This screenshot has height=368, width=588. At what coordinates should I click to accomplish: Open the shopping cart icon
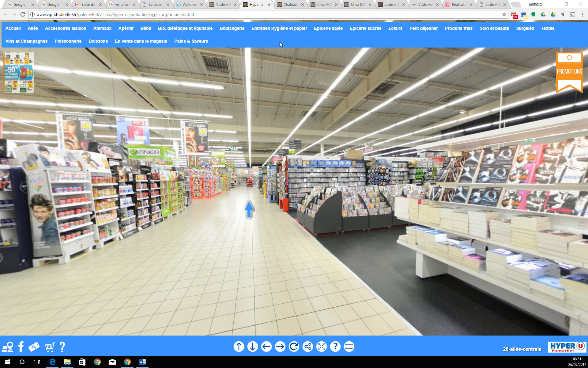click(50, 347)
